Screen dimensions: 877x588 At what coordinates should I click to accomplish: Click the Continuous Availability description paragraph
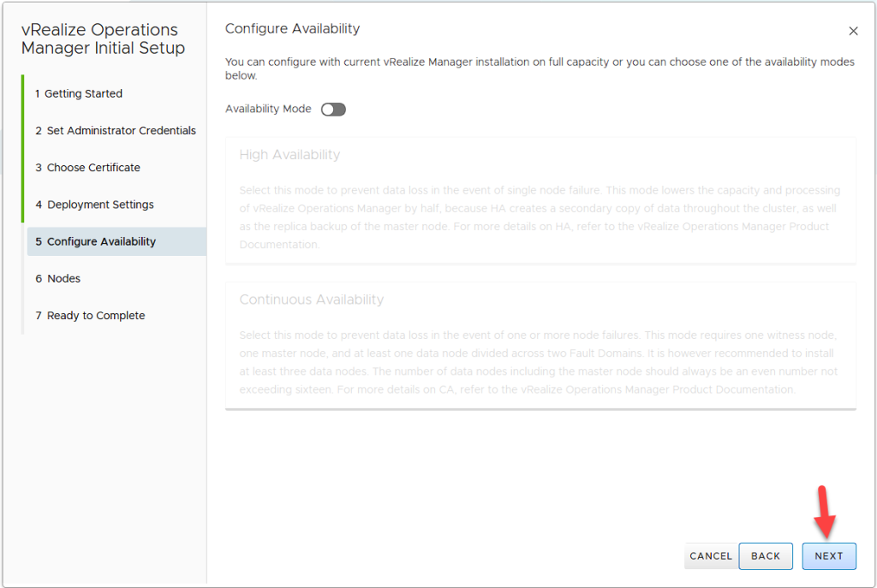tap(540, 362)
